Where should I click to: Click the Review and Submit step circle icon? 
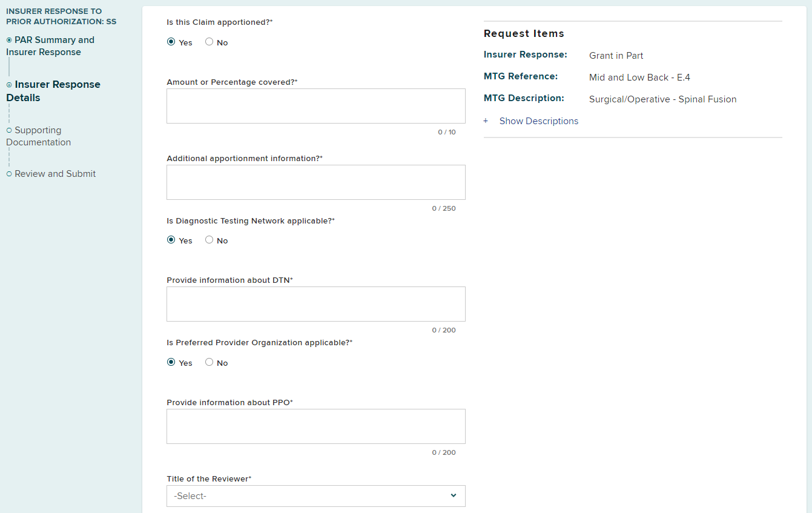[9, 174]
